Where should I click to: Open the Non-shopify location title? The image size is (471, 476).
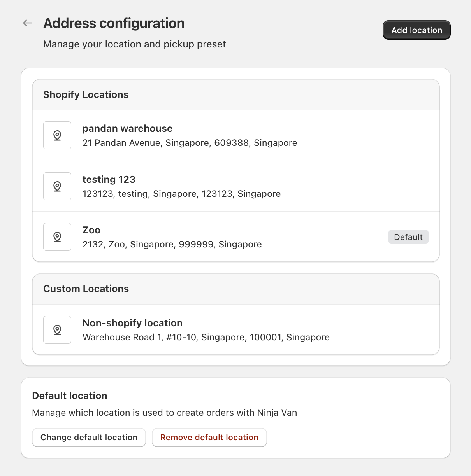[132, 323]
